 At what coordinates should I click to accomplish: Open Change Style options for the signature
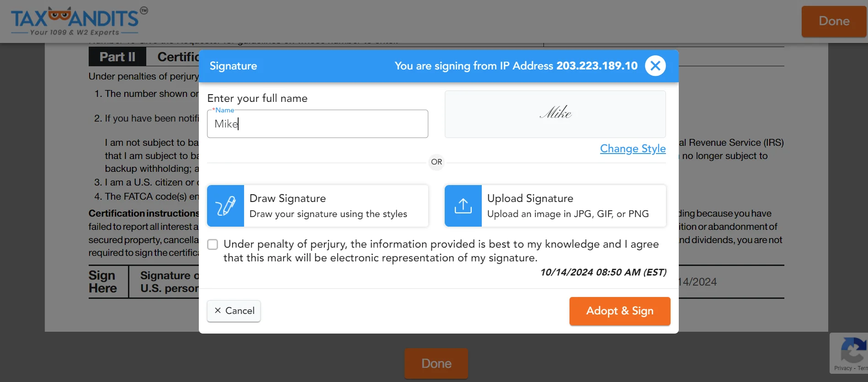click(x=633, y=149)
